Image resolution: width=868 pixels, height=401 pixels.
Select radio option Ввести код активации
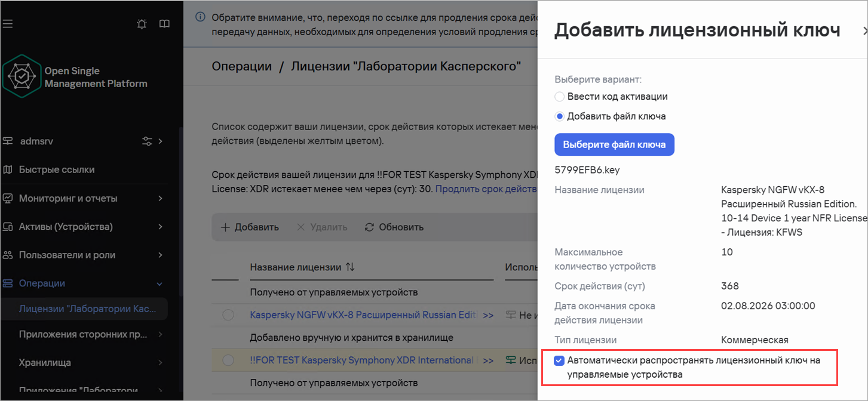560,97
